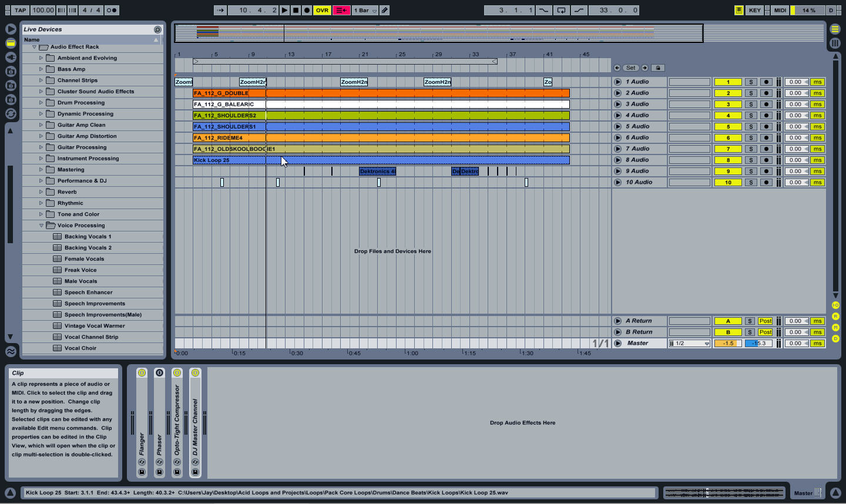Select the Freak Voice preset
This screenshot has height=504, width=846.
tap(80, 270)
